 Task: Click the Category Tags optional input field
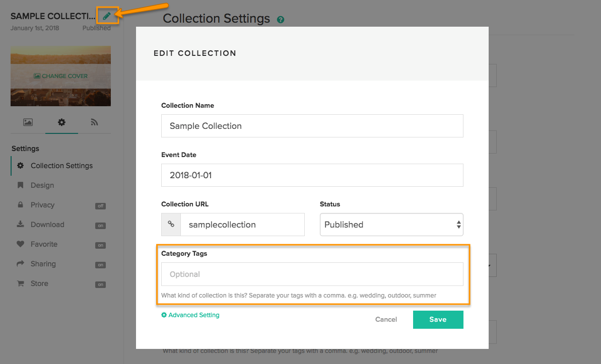312,274
